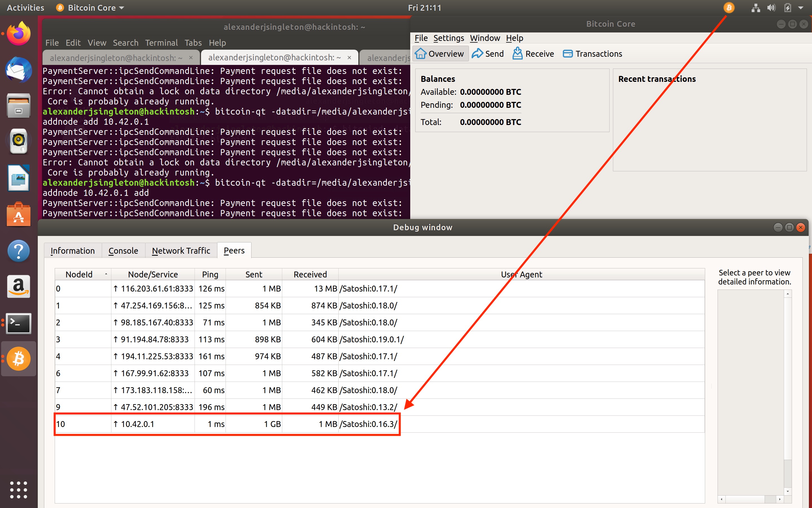This screenshot has width=812, height=508.
Task: Open Firefox from the dock
Action: 19,34
